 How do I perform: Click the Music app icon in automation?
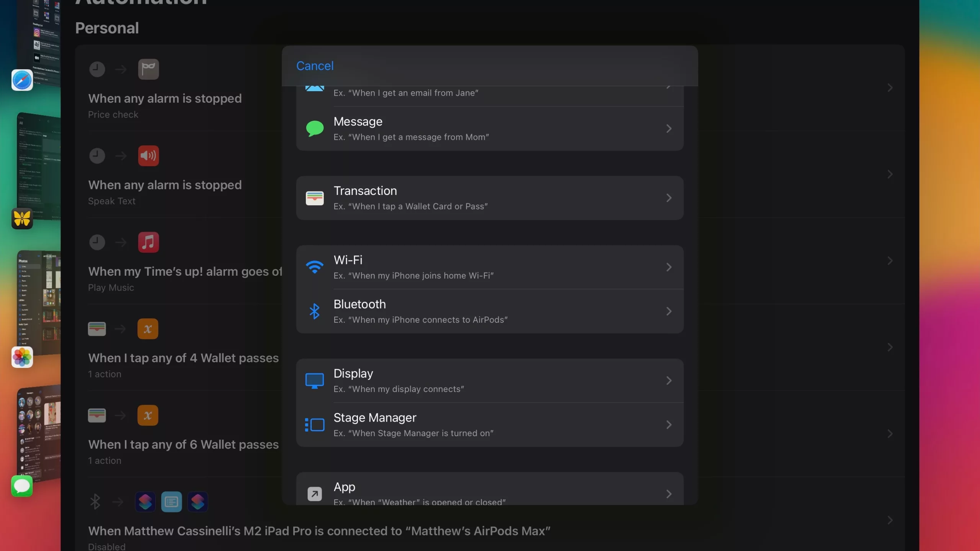(x=149, y=242)
